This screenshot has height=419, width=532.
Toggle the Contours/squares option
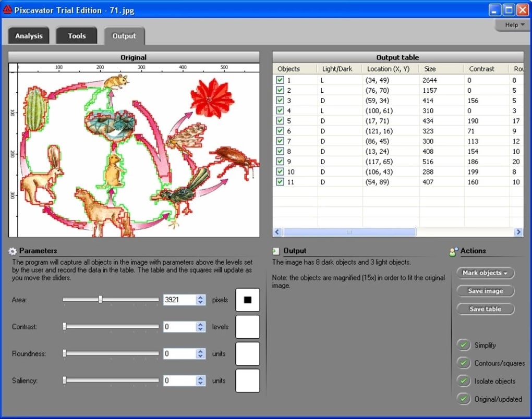(463, 363)
